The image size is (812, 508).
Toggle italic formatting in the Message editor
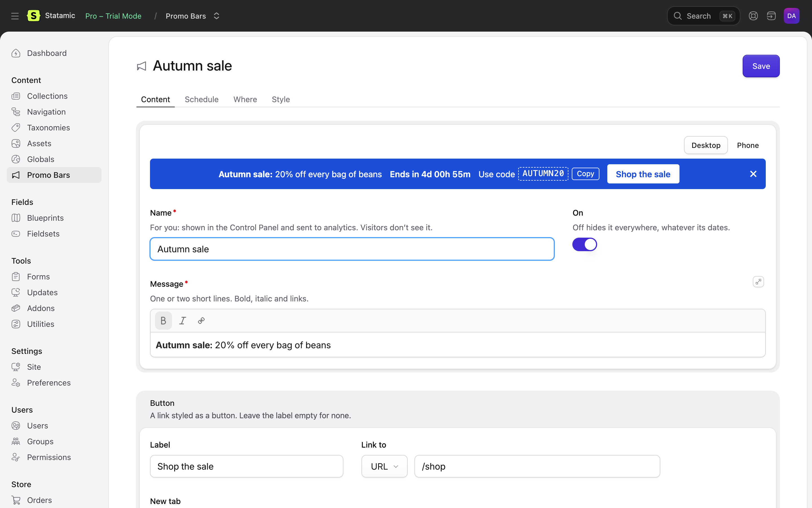pos(182,321)
